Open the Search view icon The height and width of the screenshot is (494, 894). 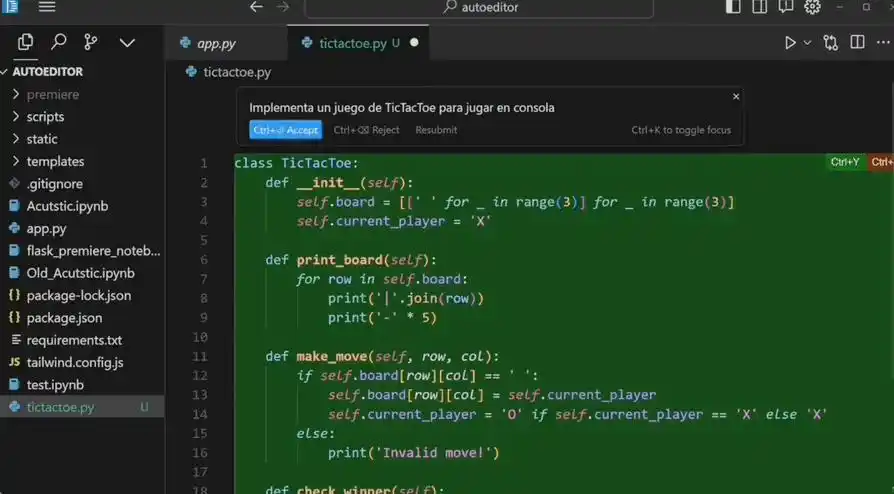click(x=59, y=42)
